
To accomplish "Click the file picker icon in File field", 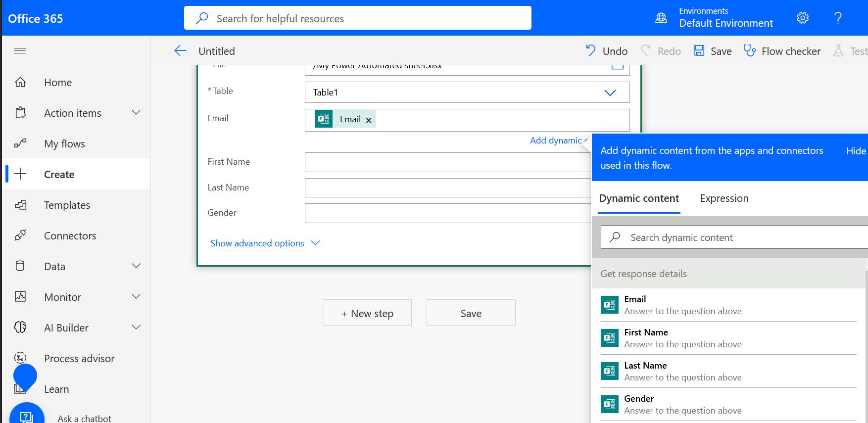I will [617, 66].
